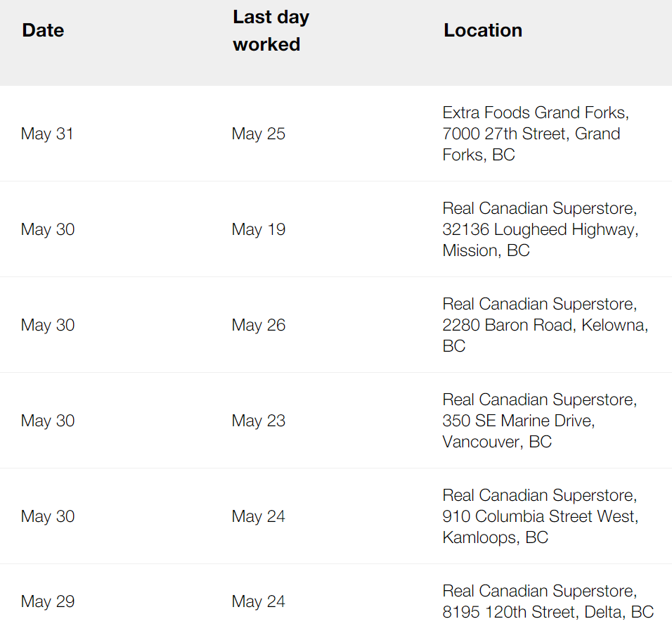The image size is (672, 638).
Task: Select the May 25 last day worked cell
Action: click(259, 134)
